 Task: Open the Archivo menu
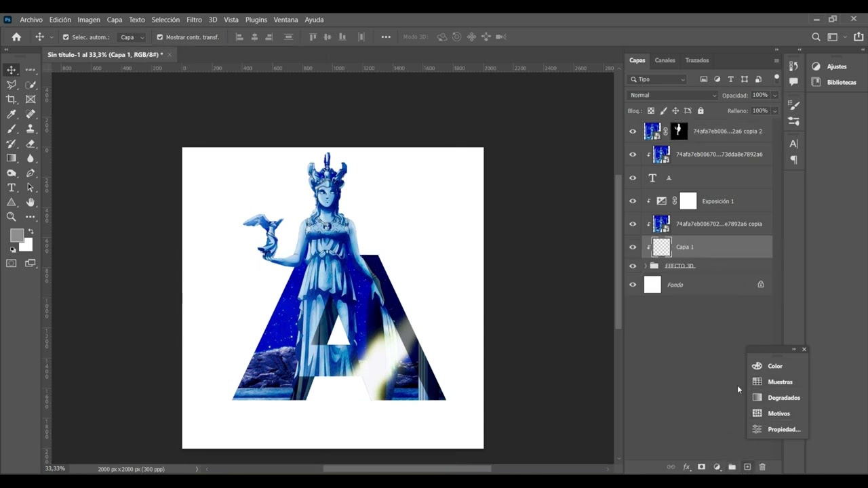(31, 20)
